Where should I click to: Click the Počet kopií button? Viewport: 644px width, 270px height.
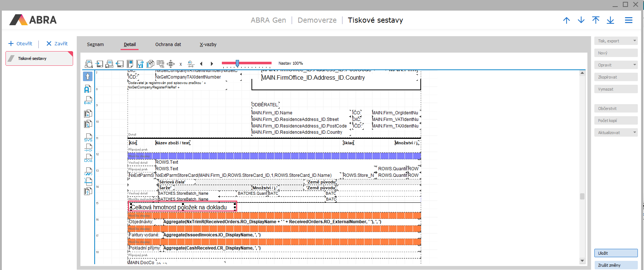coord(616,121)
